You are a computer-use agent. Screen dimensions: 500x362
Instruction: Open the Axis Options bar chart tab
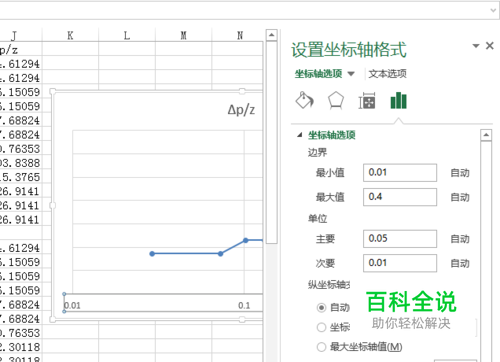tap(398, 101)
